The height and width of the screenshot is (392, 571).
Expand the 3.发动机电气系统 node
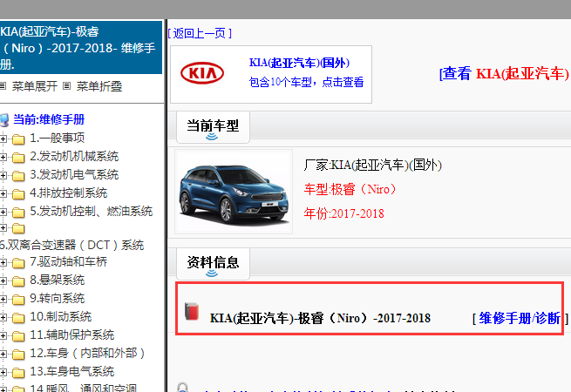(x=3, y=175)
